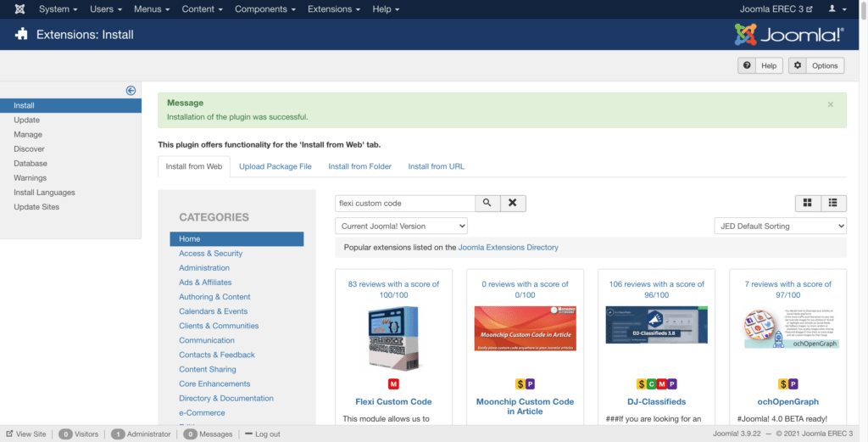Collapse the sidebar with arrow icon

[x=131, y=91]
